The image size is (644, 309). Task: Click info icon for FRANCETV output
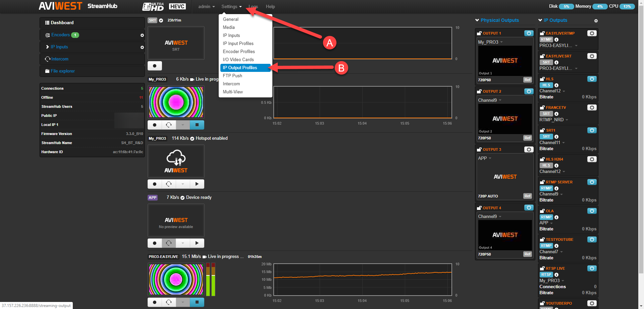point(556,114)
